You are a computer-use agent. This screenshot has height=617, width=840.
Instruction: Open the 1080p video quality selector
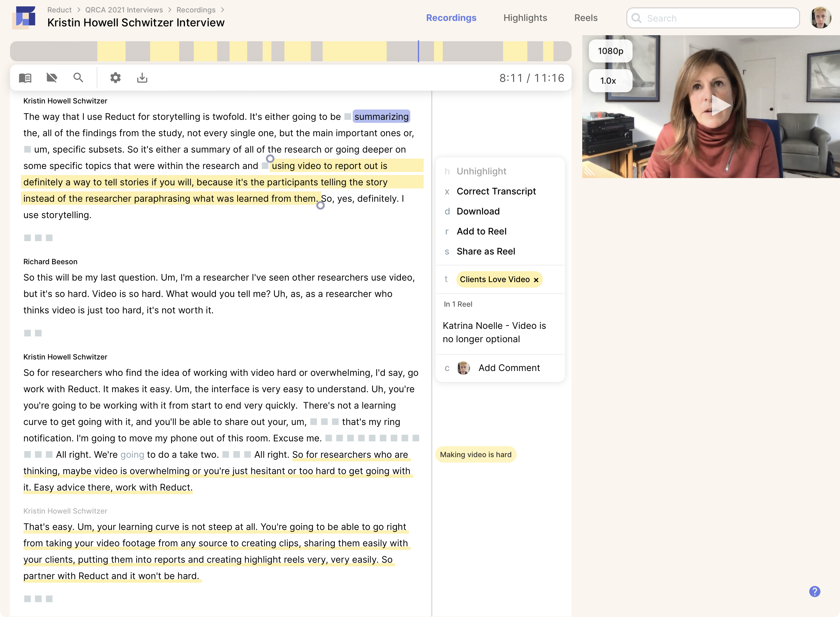pos(610,51)
